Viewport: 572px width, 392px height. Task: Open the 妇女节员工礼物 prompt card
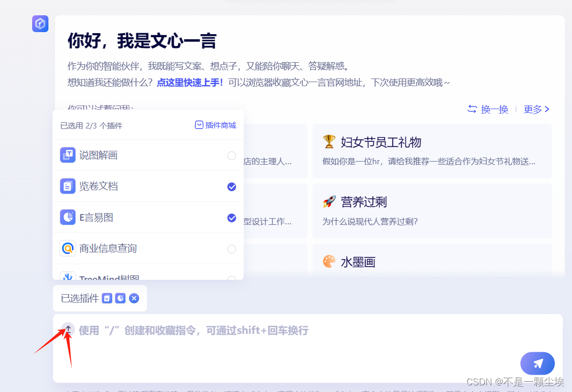(432, 151)
